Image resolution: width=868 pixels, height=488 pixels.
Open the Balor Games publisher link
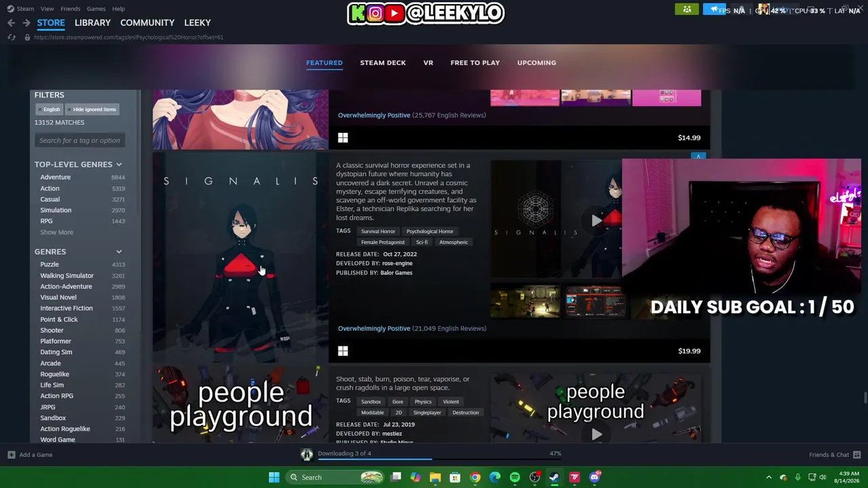coord(396,272)
